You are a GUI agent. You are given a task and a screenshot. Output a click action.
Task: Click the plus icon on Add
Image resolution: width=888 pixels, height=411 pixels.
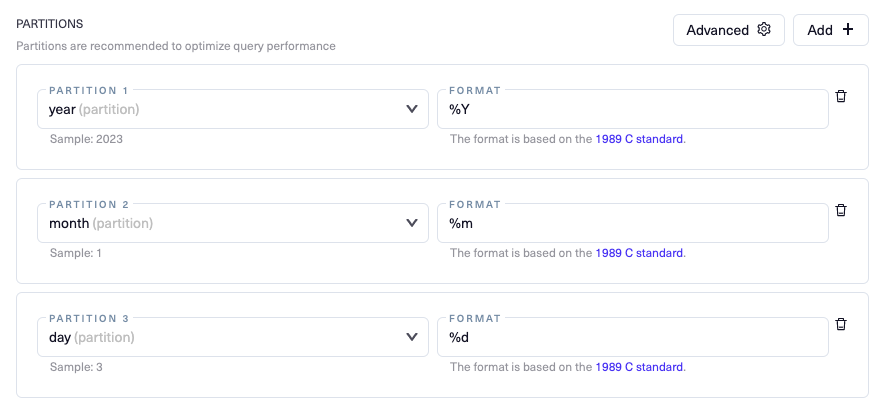[x=848, y=29]
